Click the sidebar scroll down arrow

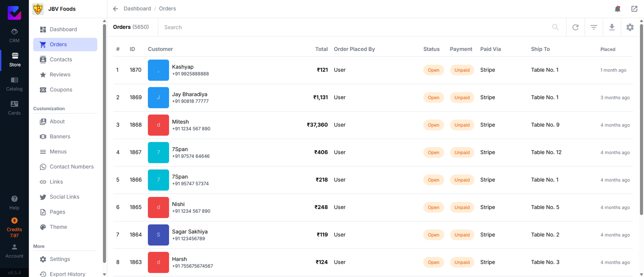pos(105,274)
